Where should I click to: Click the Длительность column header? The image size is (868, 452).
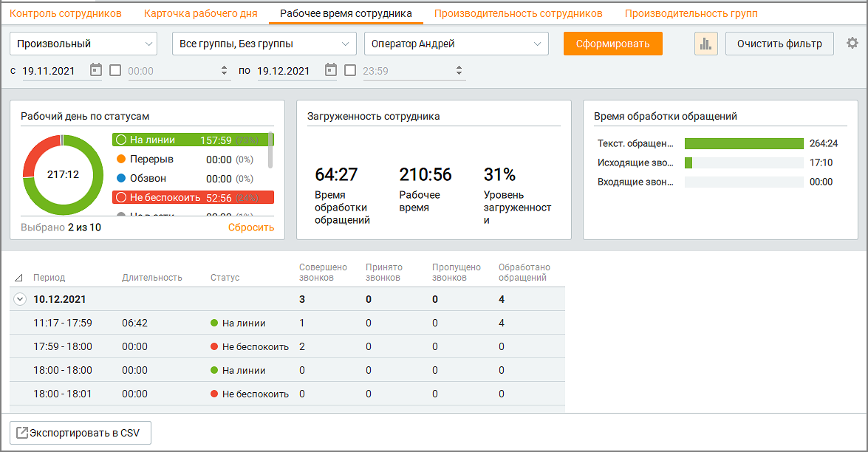pos(152,278)
